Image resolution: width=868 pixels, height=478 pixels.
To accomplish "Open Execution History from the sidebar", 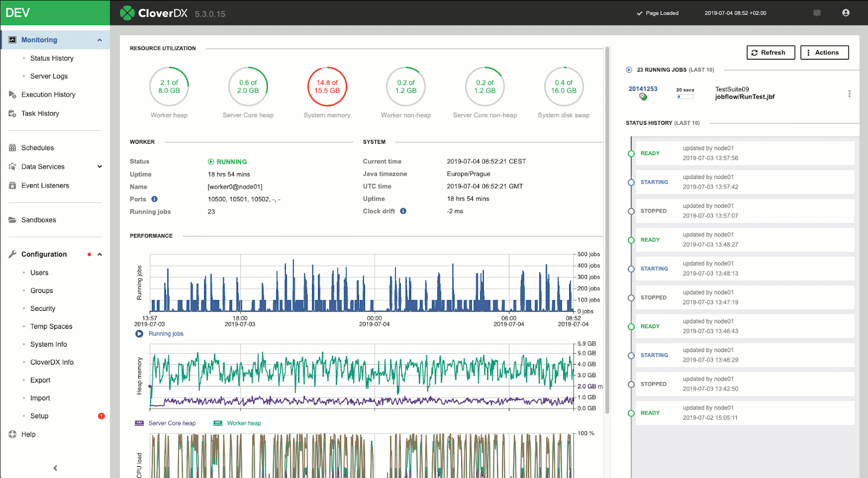I will click(x=48, y=94).
